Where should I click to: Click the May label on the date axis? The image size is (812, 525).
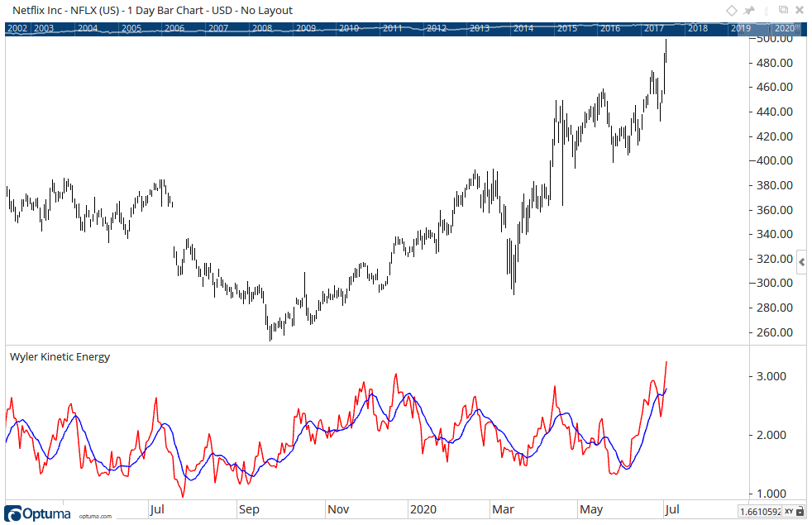coord(591,510)
